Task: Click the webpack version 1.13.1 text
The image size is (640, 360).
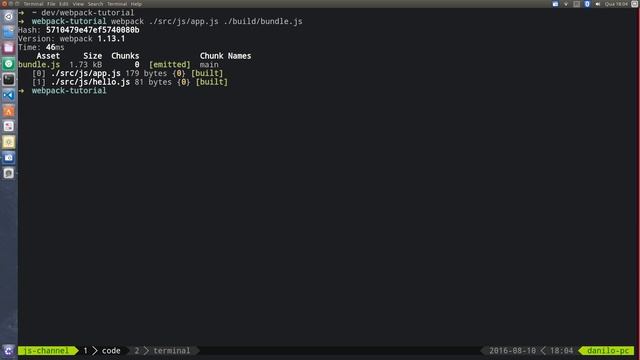Action: 111,39
